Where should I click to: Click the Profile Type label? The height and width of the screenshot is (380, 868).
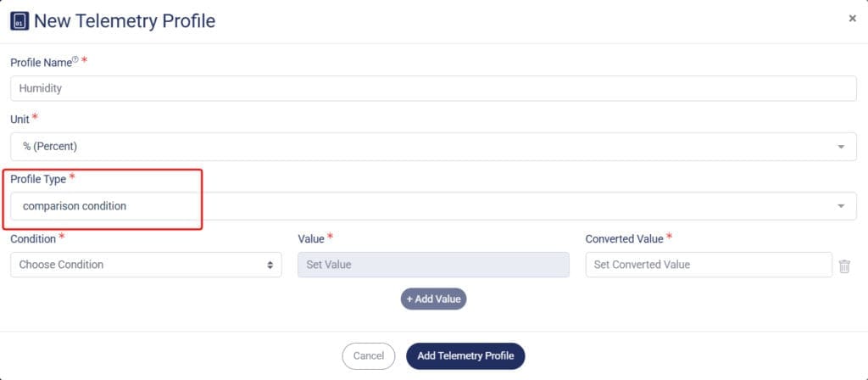37,179
